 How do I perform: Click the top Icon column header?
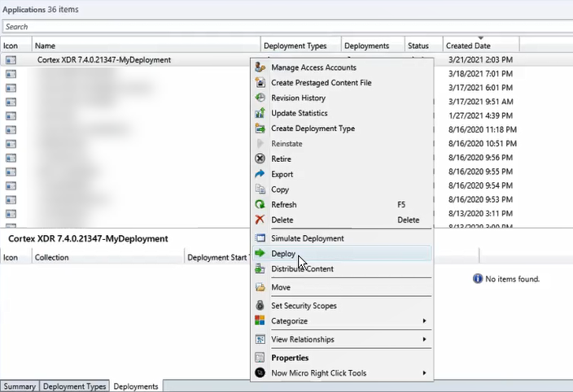click(16, 46)
